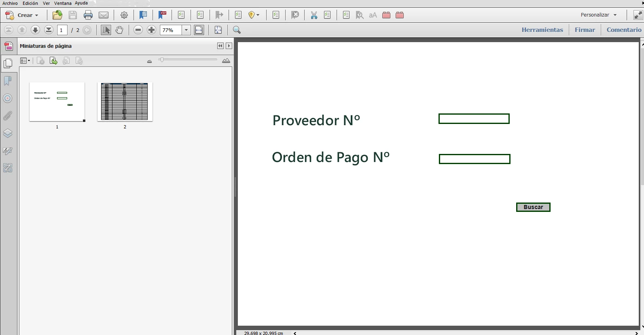Image resolution: width=644 pixels, height=335 pixels.
Task: Open the Edición menu
Action: coord(30,3)
